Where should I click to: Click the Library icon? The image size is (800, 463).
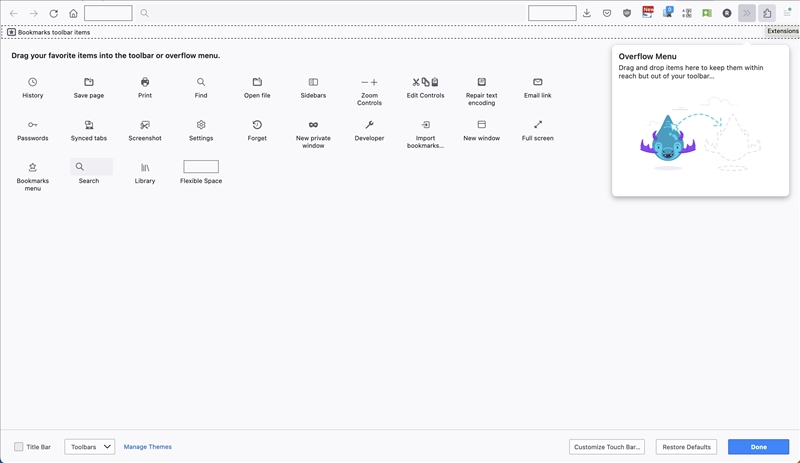coord(145,168)
